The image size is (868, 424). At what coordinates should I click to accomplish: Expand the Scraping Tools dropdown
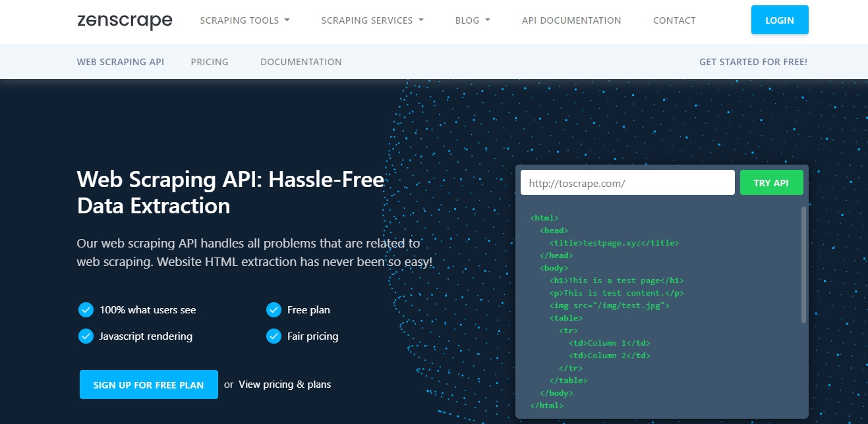(245, 20)
